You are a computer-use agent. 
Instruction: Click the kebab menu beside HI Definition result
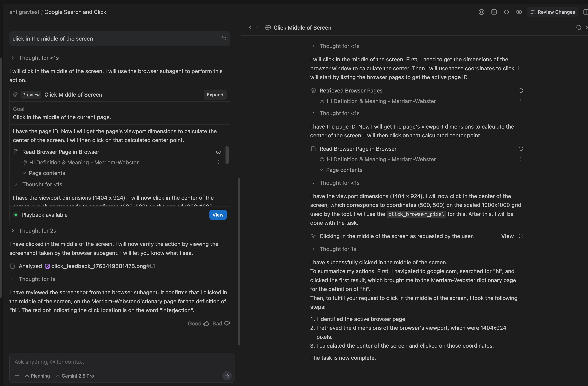218,162
